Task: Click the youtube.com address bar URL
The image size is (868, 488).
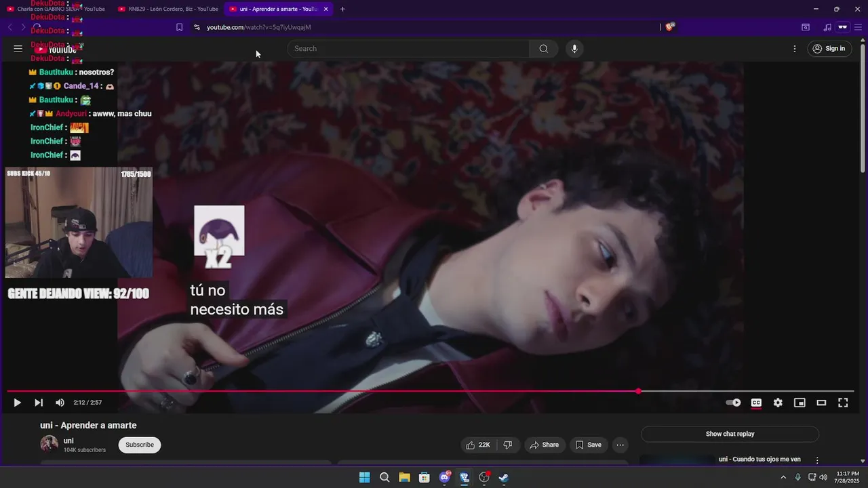Action: 258,27
